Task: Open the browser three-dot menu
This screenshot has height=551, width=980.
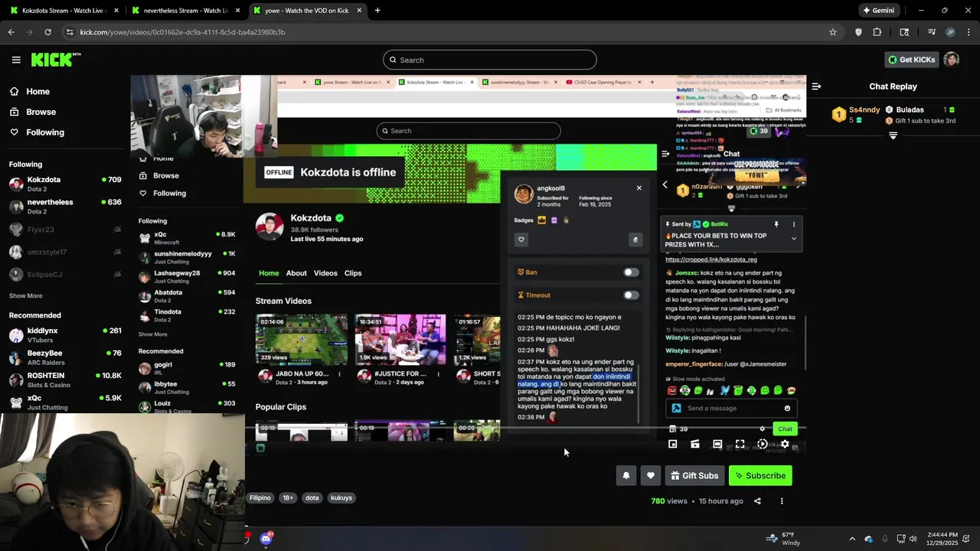Action: (969, 32)
